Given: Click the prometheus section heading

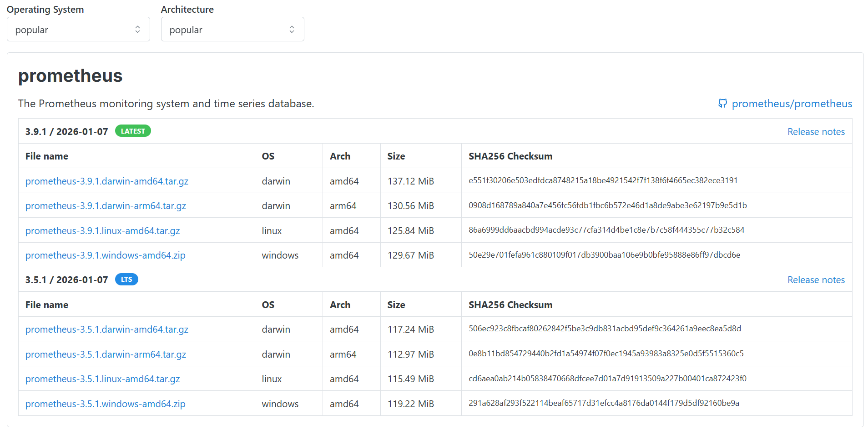Looking at the screenshot, I should pos(71,76).
